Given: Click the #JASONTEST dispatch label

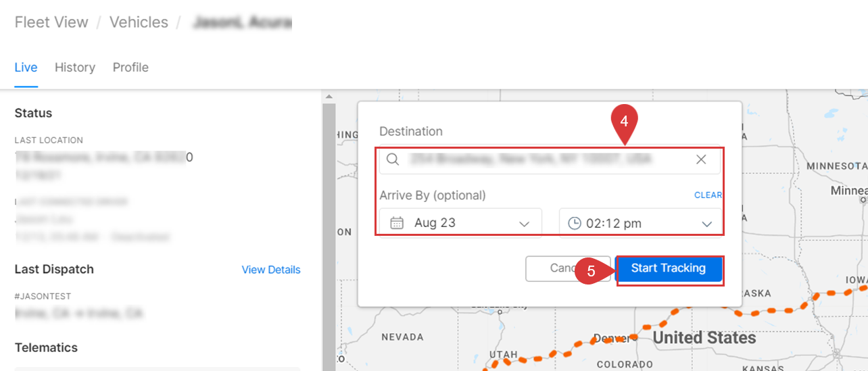Looking at the screenshot, I should point(43,296).
